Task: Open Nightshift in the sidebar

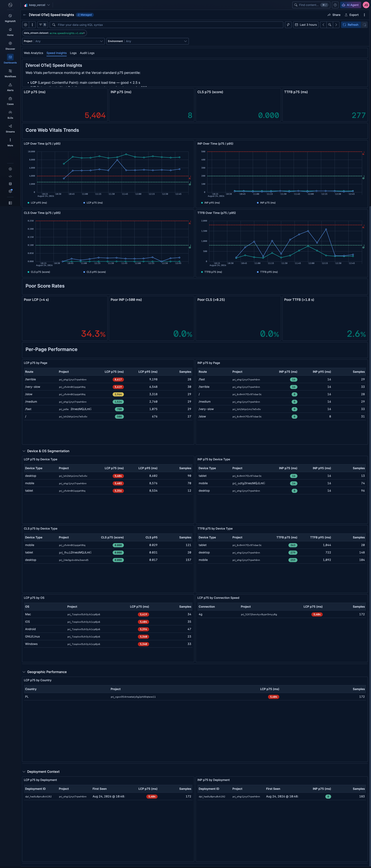Action: pos(10,18)
